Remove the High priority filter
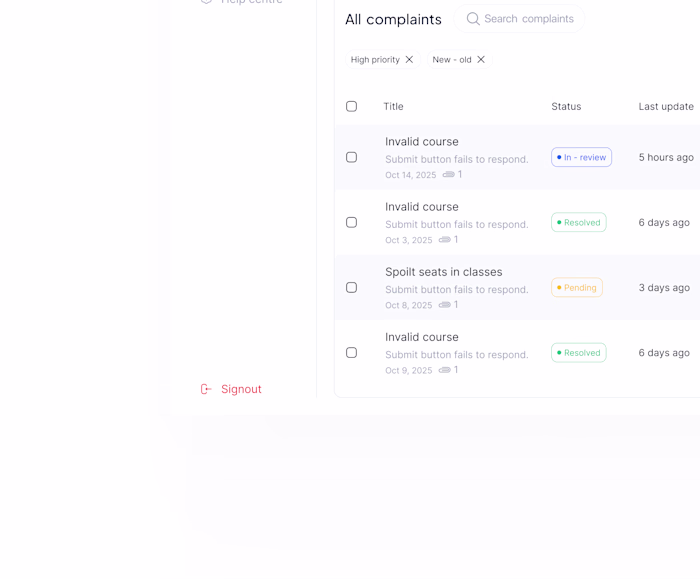Viewport: 700px width, 579px height. click(x=409, y=60)
